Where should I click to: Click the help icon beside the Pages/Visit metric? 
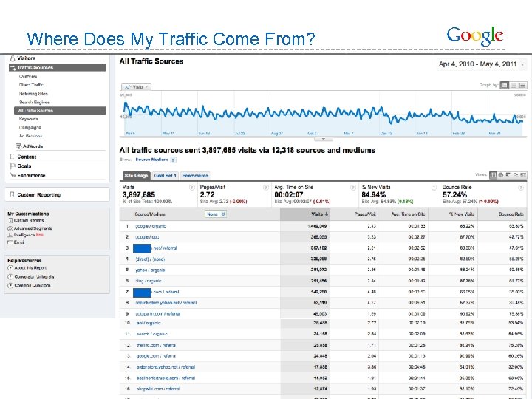pos(266,188)
